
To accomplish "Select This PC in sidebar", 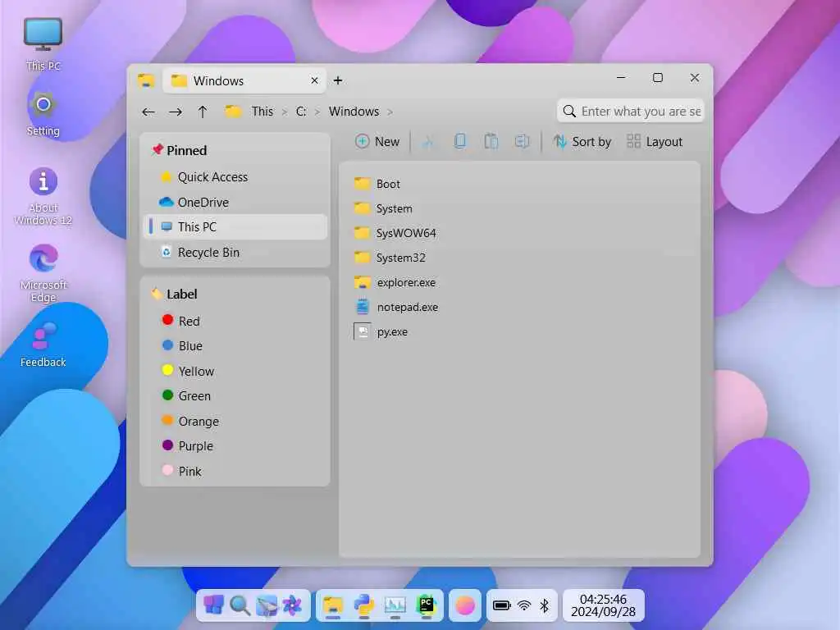I will [x=235, y=226].
